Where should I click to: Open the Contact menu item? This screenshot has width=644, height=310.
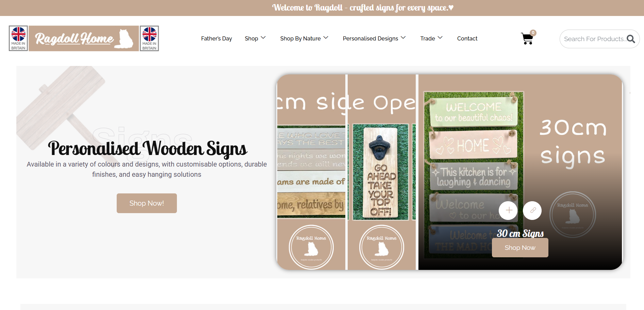467,38
